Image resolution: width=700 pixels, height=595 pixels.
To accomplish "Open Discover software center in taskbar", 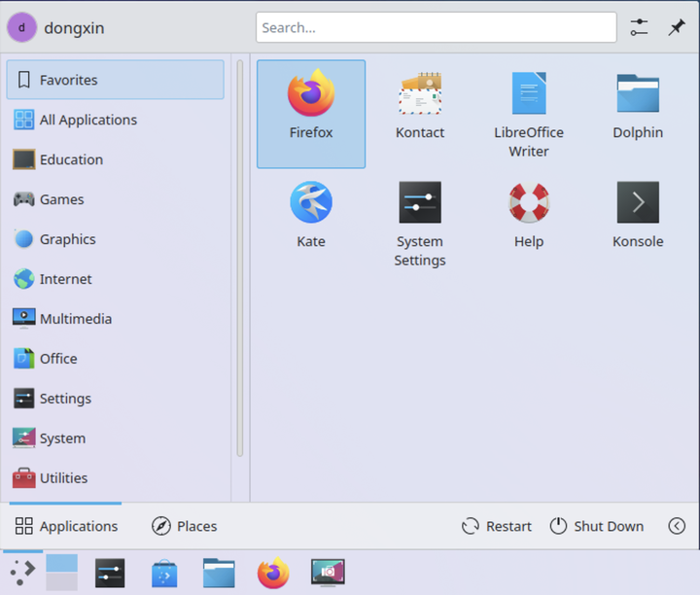I will [164, 574].
